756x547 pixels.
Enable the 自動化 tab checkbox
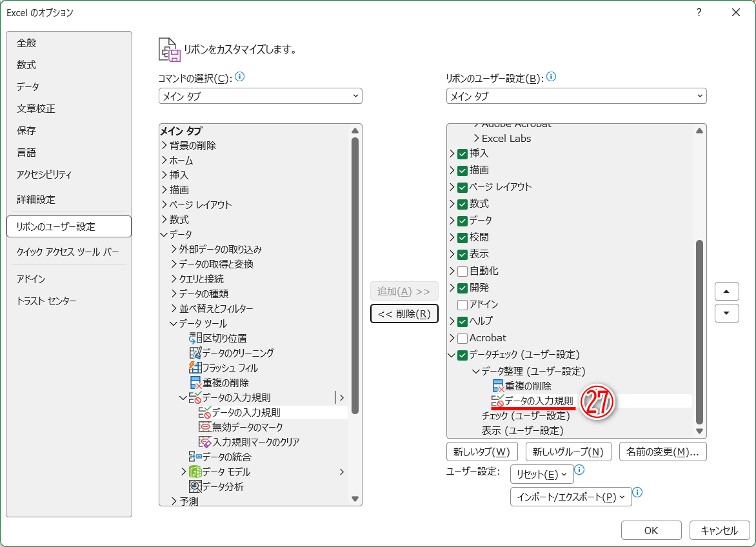tap(463, 272)
